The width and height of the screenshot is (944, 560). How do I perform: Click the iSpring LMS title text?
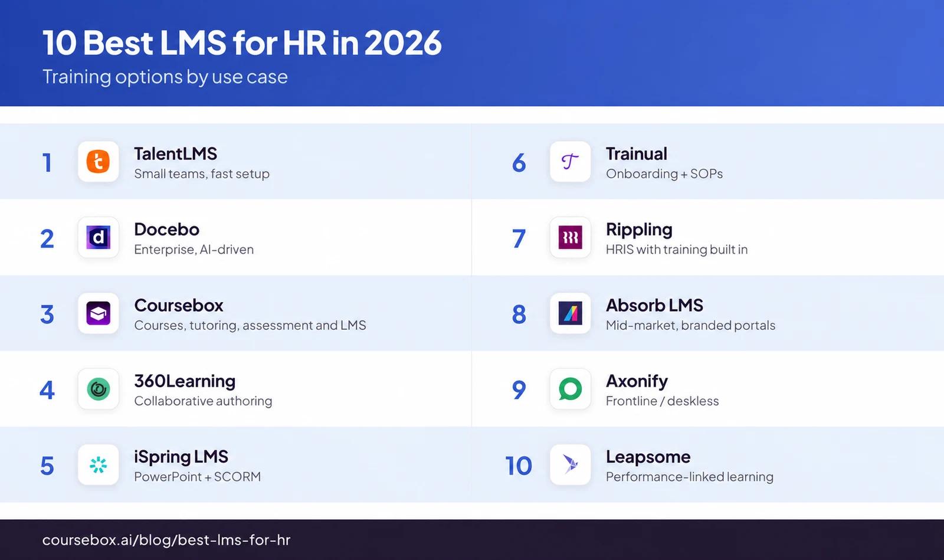(x=181, y=457)
